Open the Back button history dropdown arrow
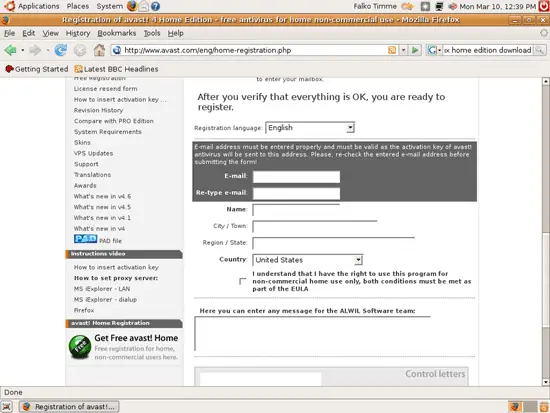This screenshot has width=550, height=413. click(x=22, y=50)
